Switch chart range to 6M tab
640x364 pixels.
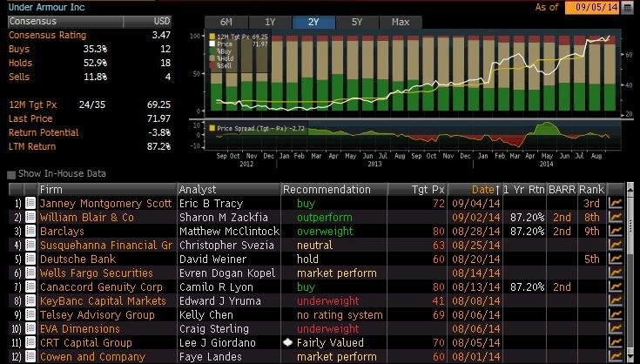coord(226,22)
